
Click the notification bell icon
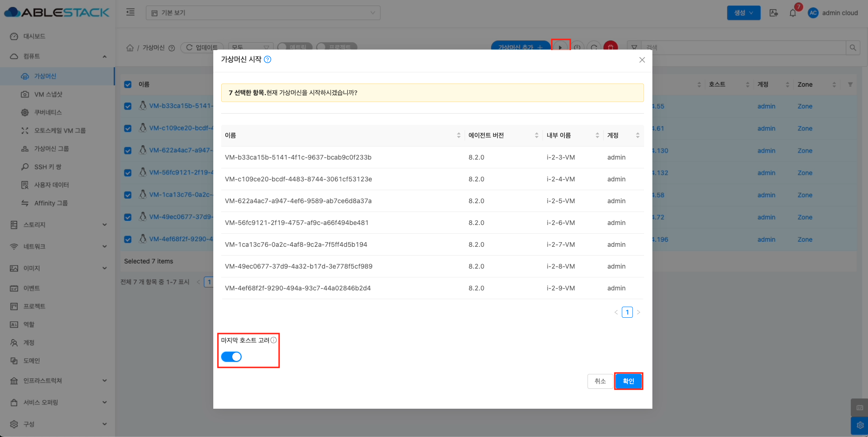tap(792, 13)
